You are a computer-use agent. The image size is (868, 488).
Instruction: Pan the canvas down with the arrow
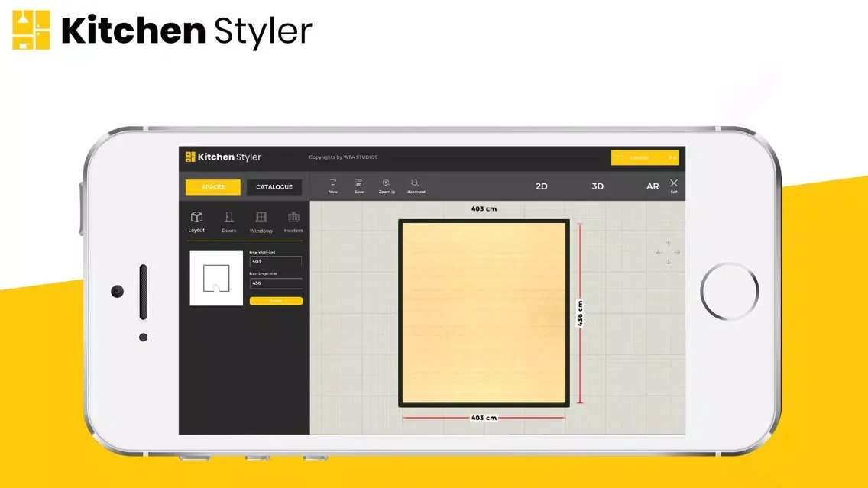point(668,262)
